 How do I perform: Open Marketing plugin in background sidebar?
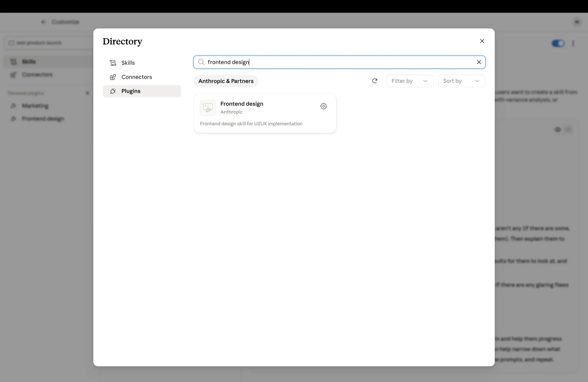[x=35, y=106]
